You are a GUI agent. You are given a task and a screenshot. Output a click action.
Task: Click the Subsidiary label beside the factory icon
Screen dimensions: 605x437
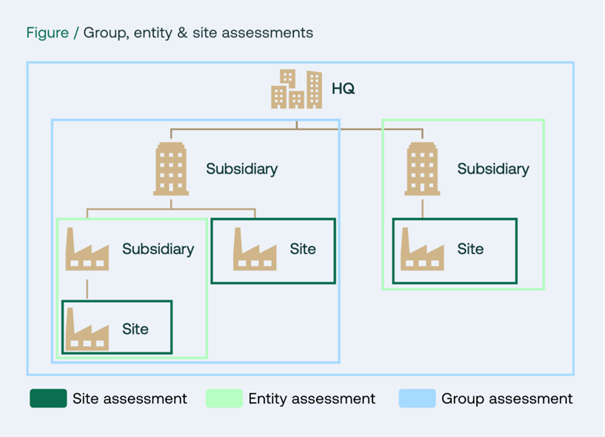pyautogui.click(x=158, y=249)
